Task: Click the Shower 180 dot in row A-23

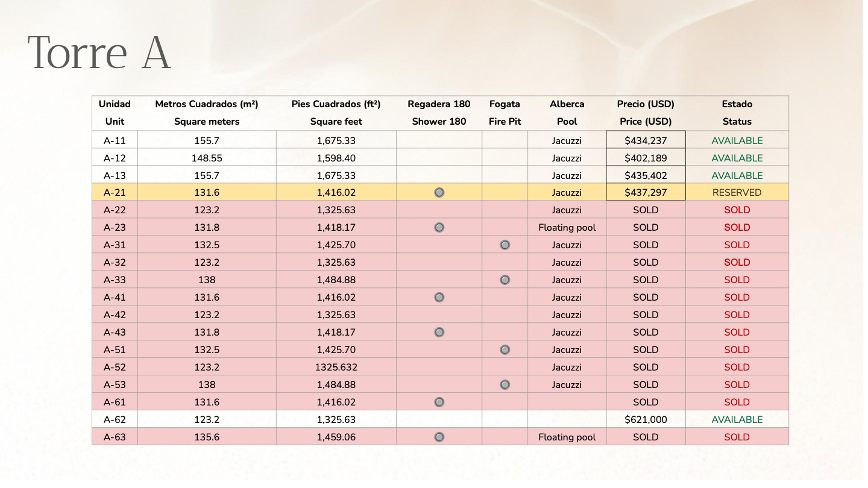Action: click(439, 228)
